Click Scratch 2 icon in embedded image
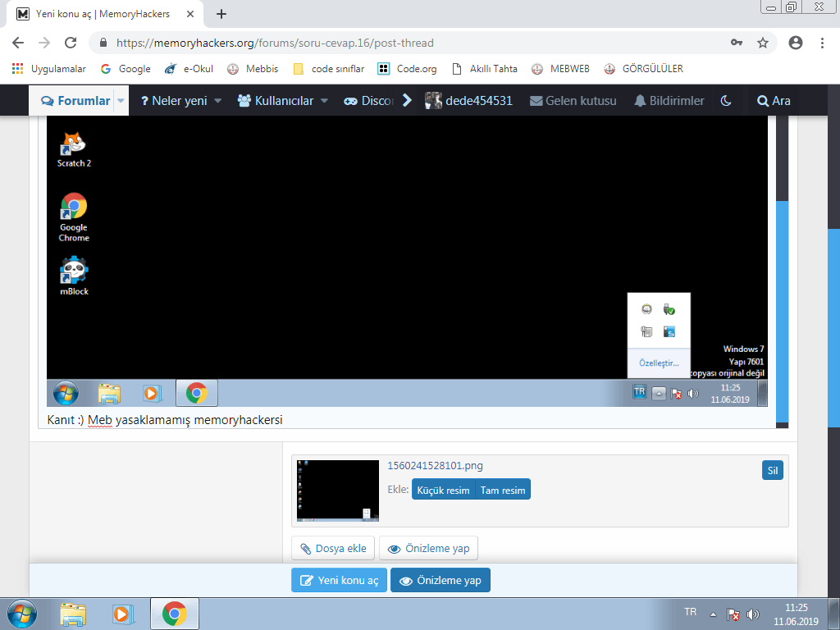The image size is (840, 630). point(74,150)
